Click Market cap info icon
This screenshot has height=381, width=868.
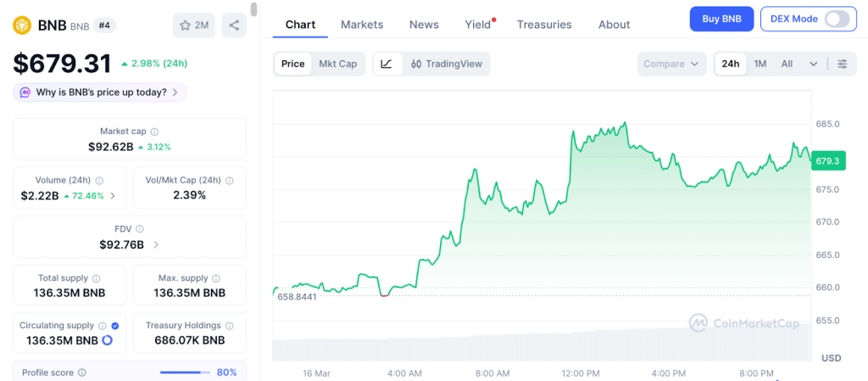[x=154, y=132]
